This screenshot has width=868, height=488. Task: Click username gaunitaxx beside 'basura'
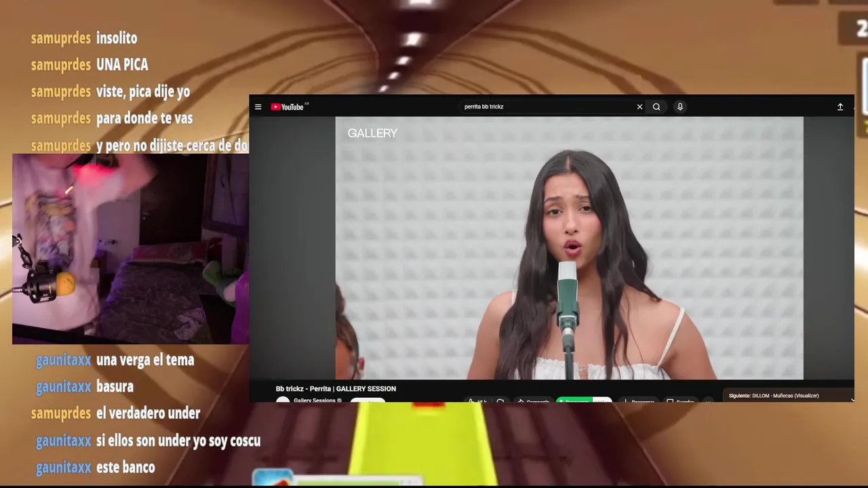click(63, 386)
